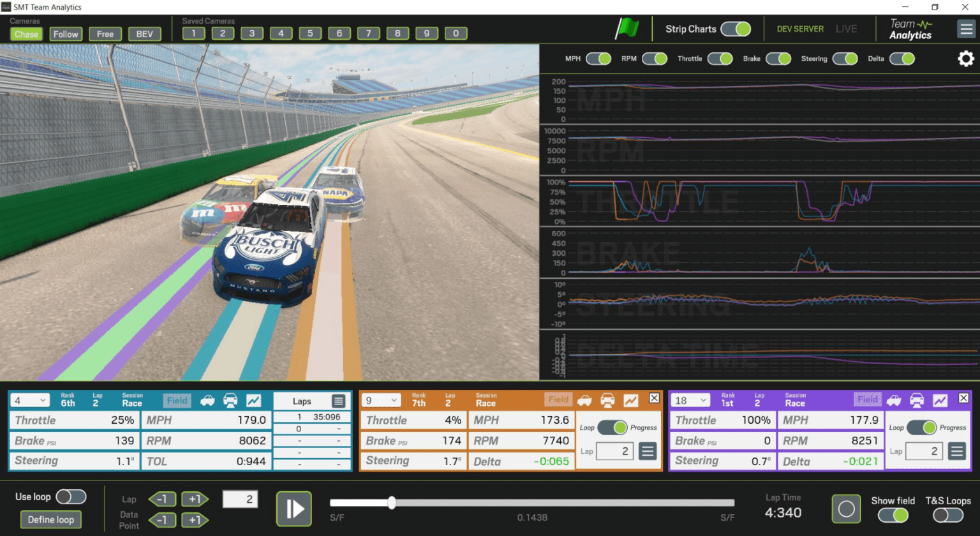Disable the Throttle chart toggle

point(720,59)
